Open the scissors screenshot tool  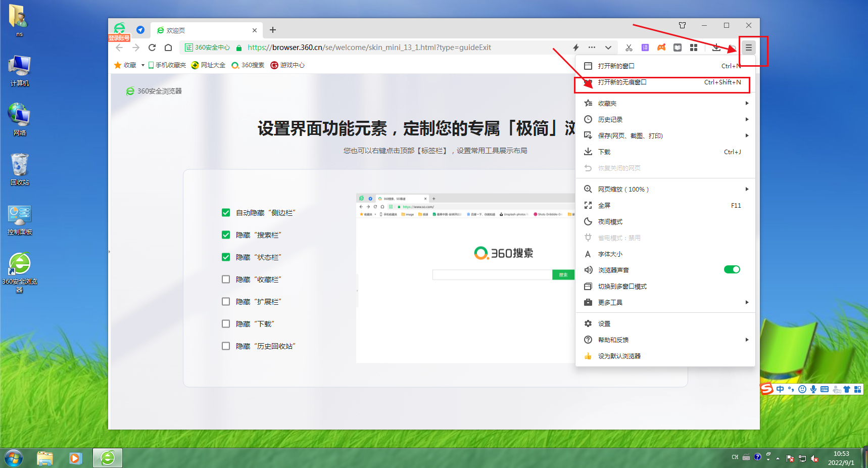[x=629, y=48]
